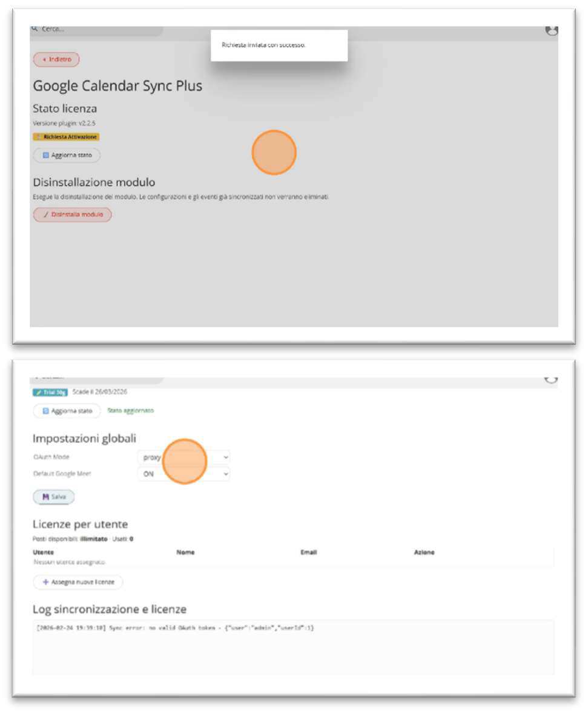Screen dimensions: 588x713
Task: Click the Nome column header
Action: pyautogui.click(x=185, y=552)
